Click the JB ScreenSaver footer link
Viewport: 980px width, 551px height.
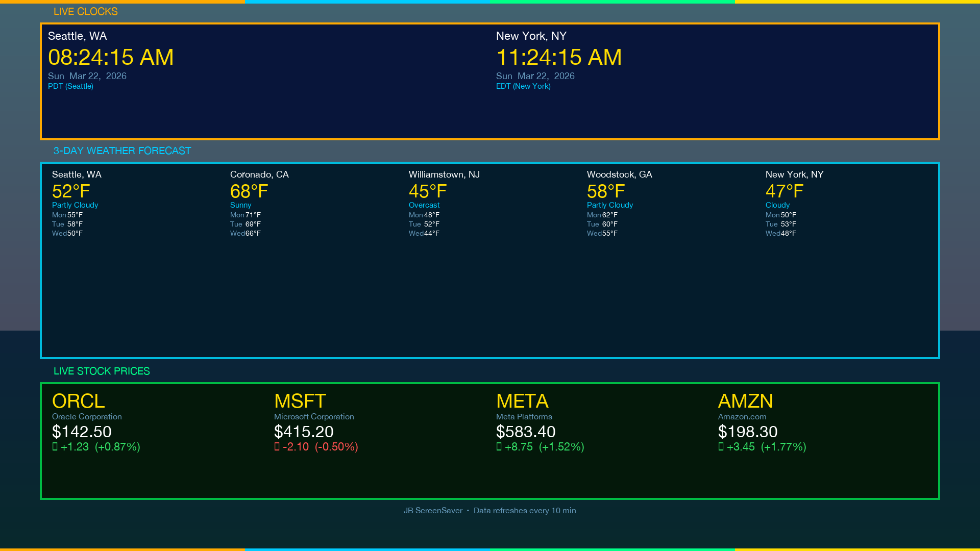point(432,510)
